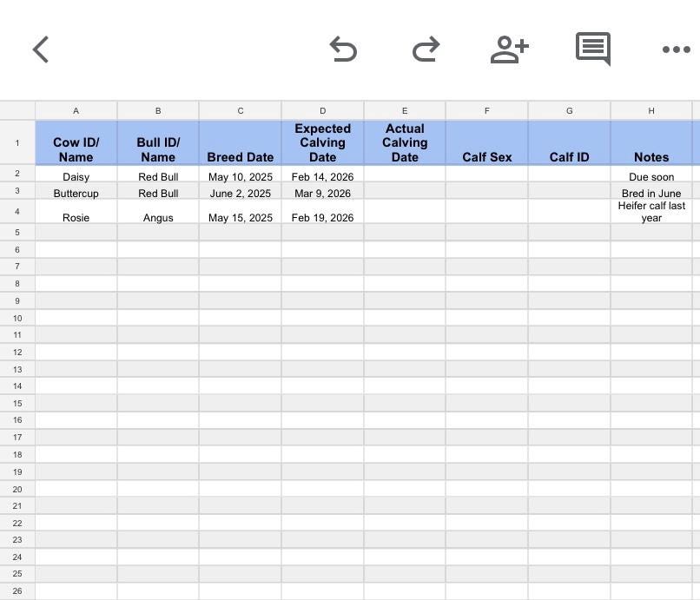Open the three-dot overflow menu

(x=676, y=49)
